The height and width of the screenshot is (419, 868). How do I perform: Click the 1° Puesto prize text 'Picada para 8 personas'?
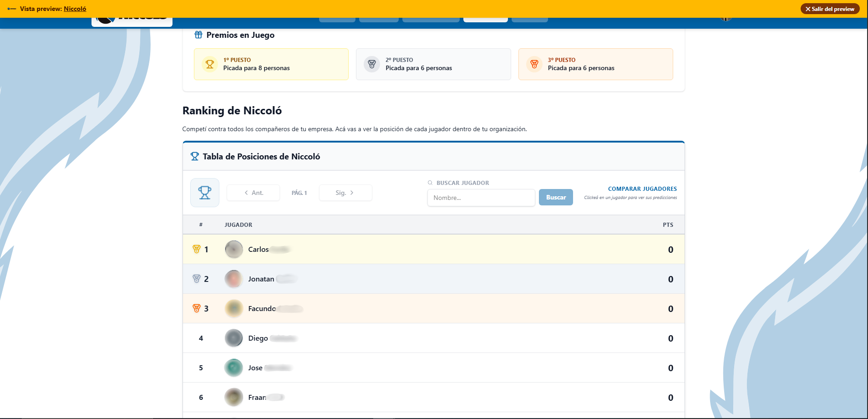[x=256, y=68]
